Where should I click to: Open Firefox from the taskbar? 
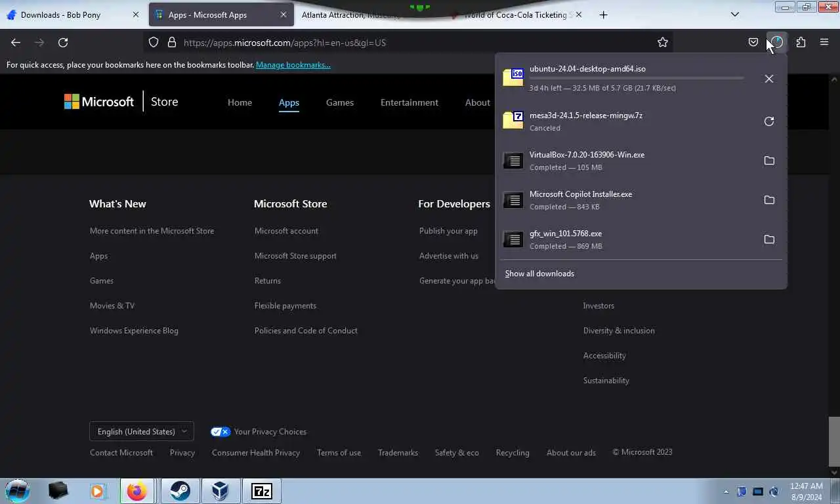[137, 491]
